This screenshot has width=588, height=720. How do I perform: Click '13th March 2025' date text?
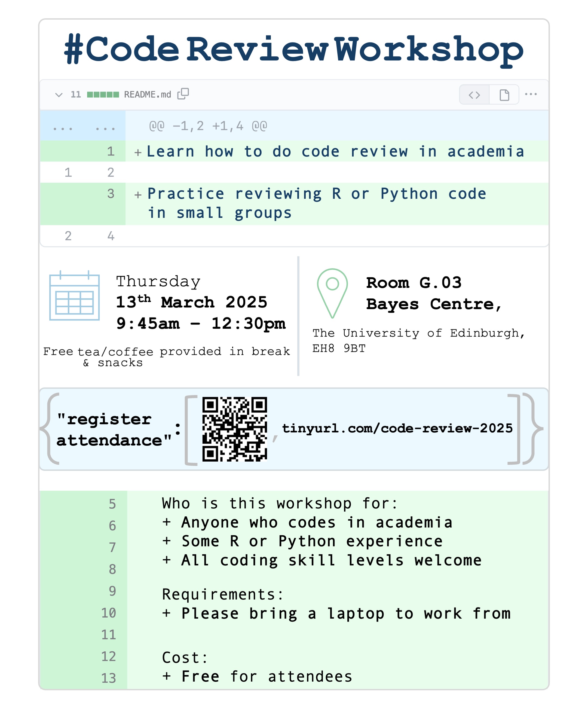[x=191, y=301]
